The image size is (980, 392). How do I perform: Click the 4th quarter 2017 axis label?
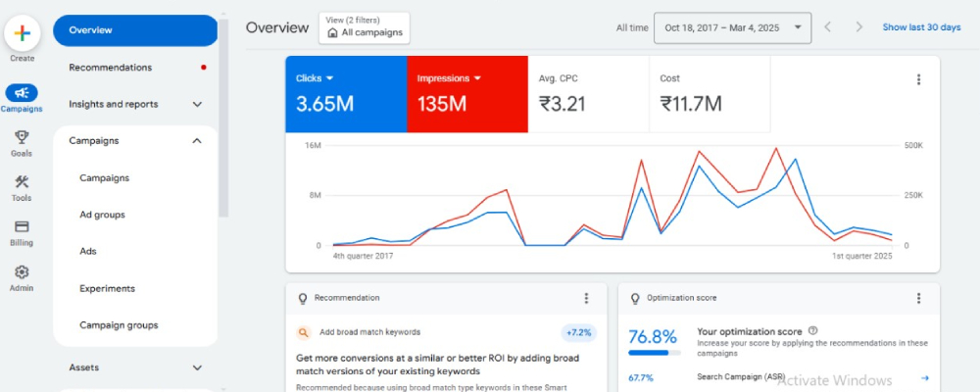coord(364,257)
